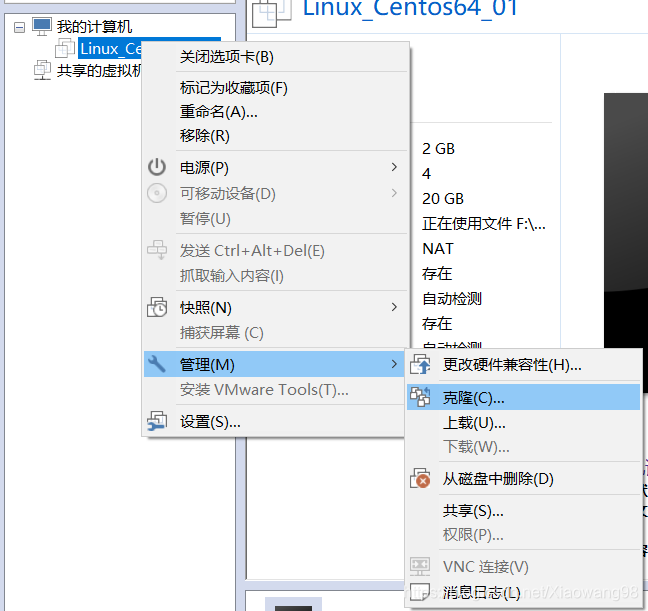Viewport: 648px width, 611px height.
Task: Open the 电源(P) submenu
Action: 275,167
